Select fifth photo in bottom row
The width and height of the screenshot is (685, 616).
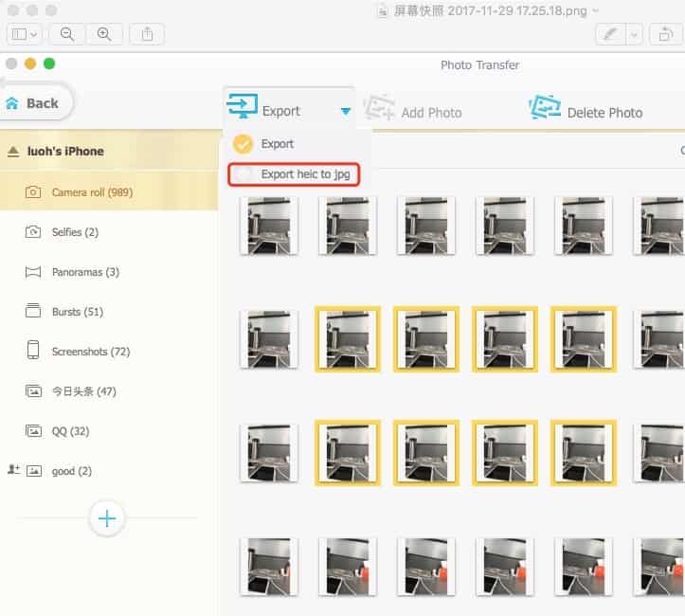pos(584,567)
